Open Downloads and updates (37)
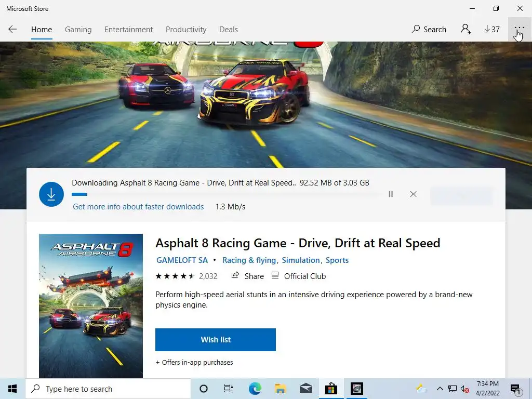 point(492,30)
